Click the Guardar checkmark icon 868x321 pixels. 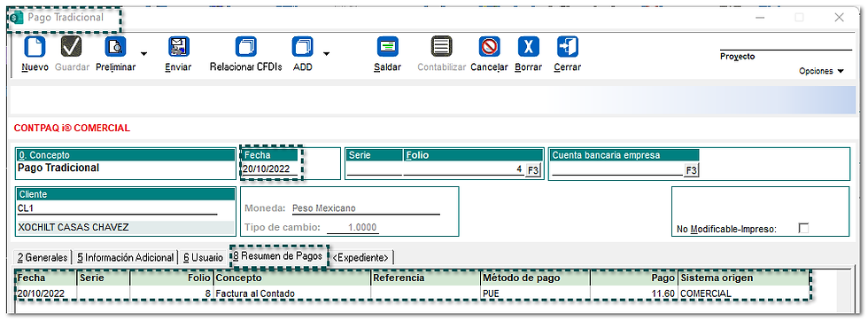[x=71, y=47]
